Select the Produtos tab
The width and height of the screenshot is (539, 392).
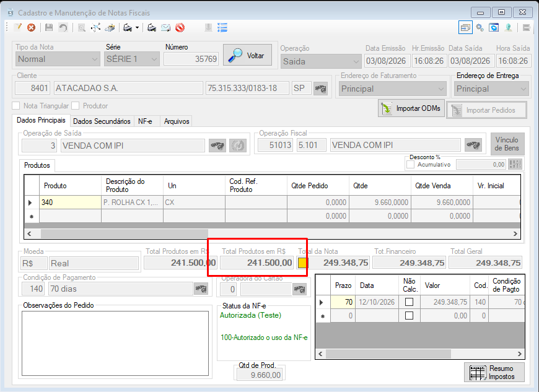pyautogui.click(x=37, y=165)
